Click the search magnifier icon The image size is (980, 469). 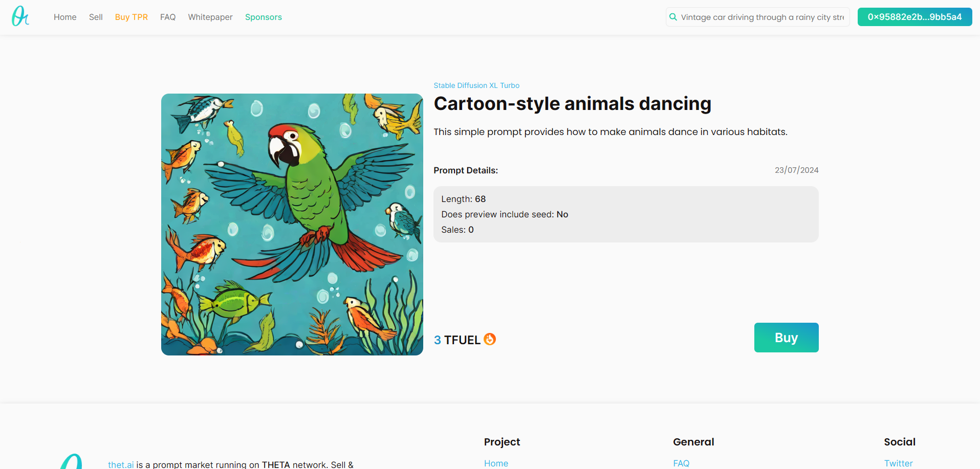pos(673,17)
